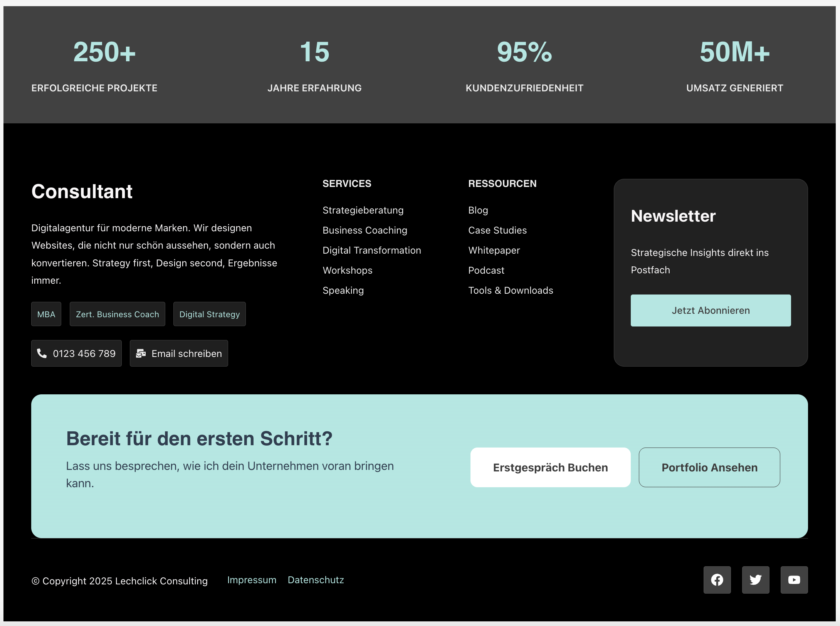Image resolution: width=840 pixels, height=626 pixels.
Task: Click the phone icon beside 0123 456 789
Action: pyautogui.click(x=42, y=353)
